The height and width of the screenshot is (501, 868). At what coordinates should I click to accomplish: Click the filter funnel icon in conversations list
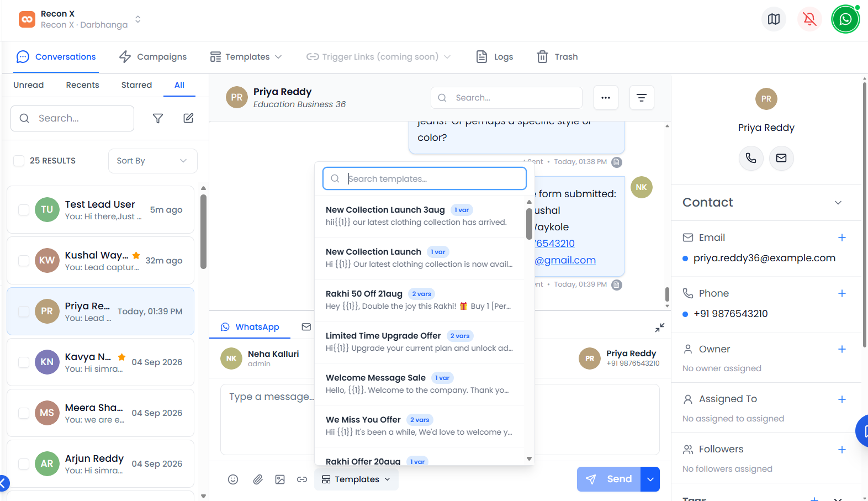[x=158, y=118]
